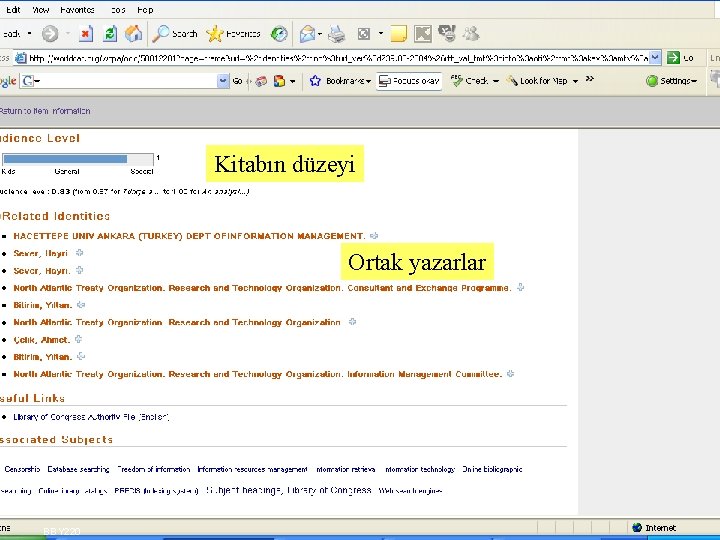
Task: Expand the Look for Map dropdown
Action: pos(575,81)
